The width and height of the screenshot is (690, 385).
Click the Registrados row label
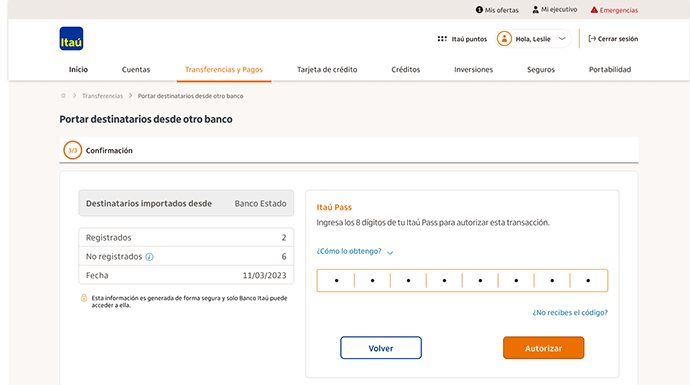108,238
